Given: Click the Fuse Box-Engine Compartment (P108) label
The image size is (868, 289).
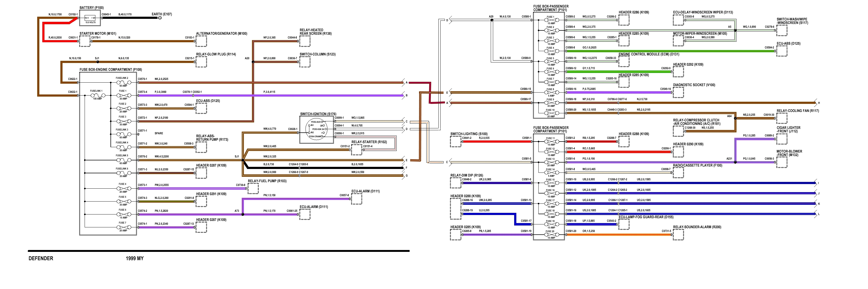Looking at the screenshot, I should click(x=110, y=70).
